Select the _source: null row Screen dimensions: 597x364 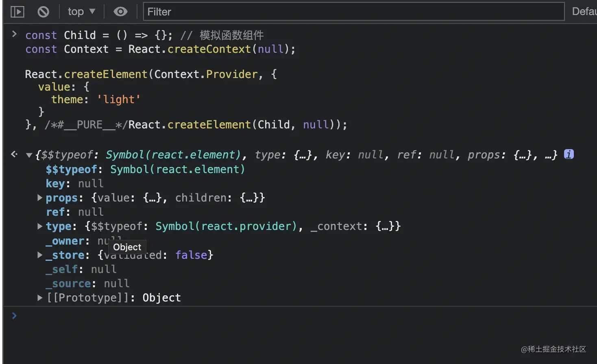(87, 284)
